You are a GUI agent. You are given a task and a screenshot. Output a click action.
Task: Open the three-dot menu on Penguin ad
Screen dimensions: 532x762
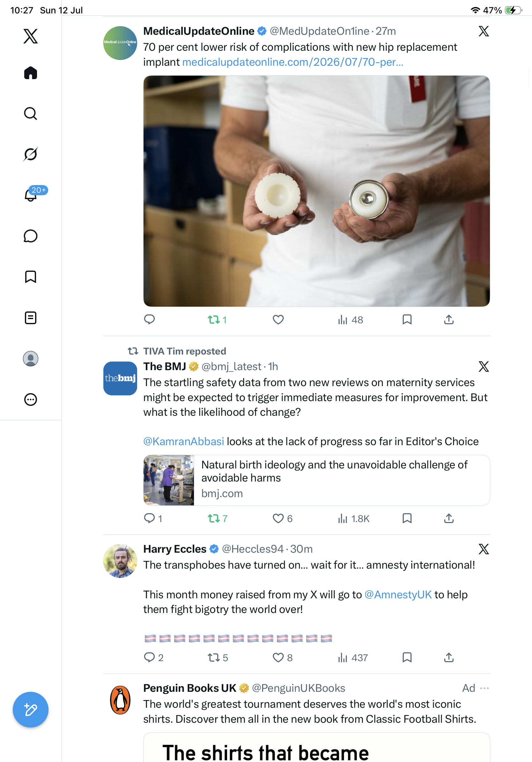tap(484, 688)
